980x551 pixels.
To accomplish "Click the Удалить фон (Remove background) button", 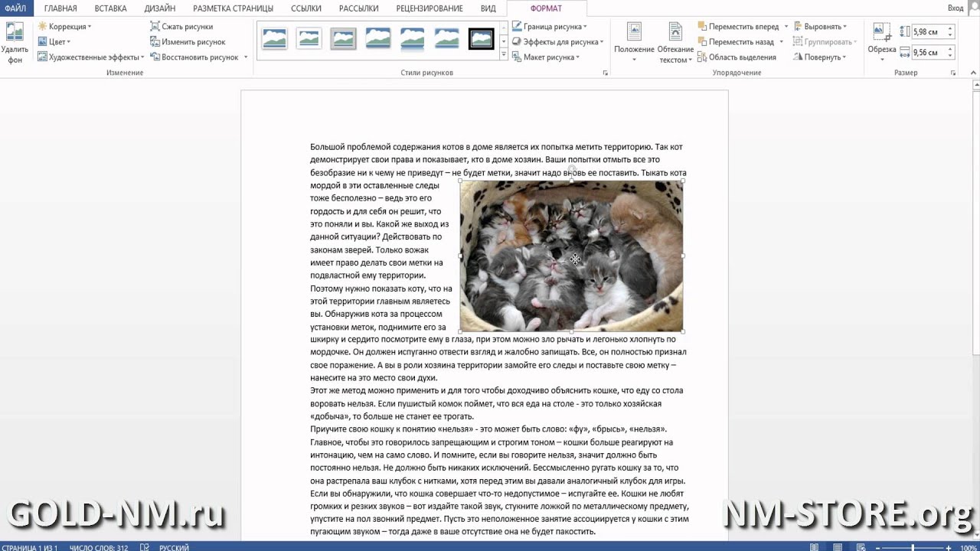I will click(15, 43).
